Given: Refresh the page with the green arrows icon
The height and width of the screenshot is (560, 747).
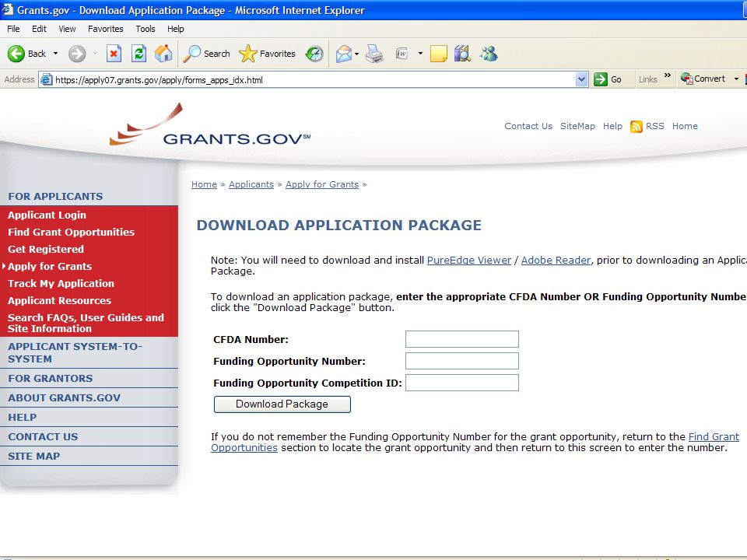Looking at the screenshot, I should (x=139, y=54).
